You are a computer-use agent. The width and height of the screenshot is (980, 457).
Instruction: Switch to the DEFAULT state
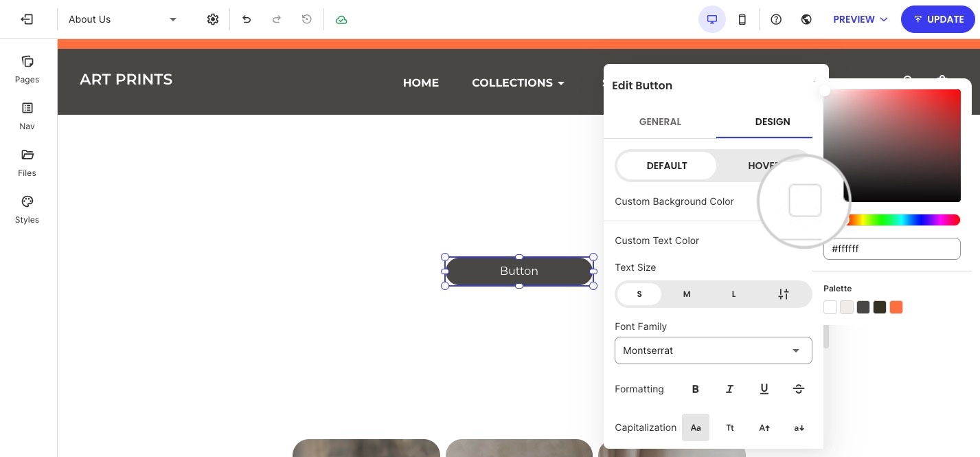tap(667, 166)
